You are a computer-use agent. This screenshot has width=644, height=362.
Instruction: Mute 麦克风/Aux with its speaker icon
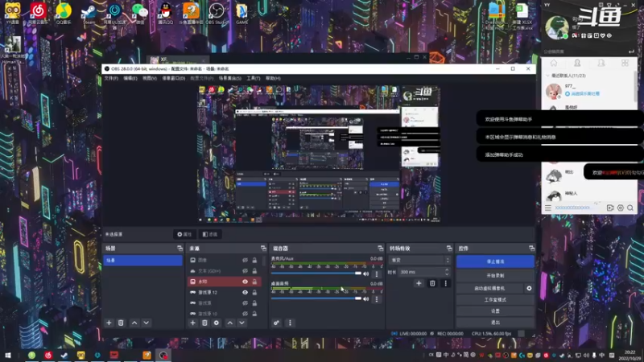tap(366, 274)
